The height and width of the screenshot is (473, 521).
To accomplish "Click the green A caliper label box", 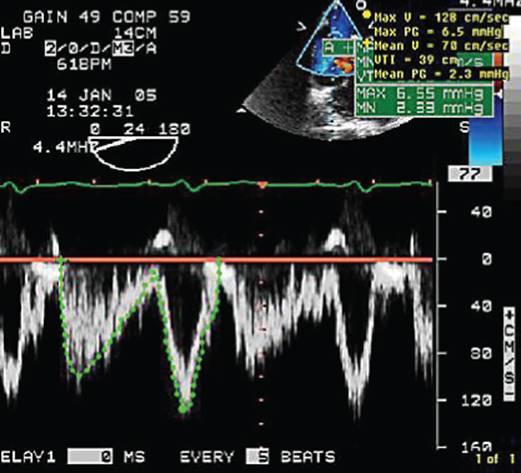I will [338, 47].
